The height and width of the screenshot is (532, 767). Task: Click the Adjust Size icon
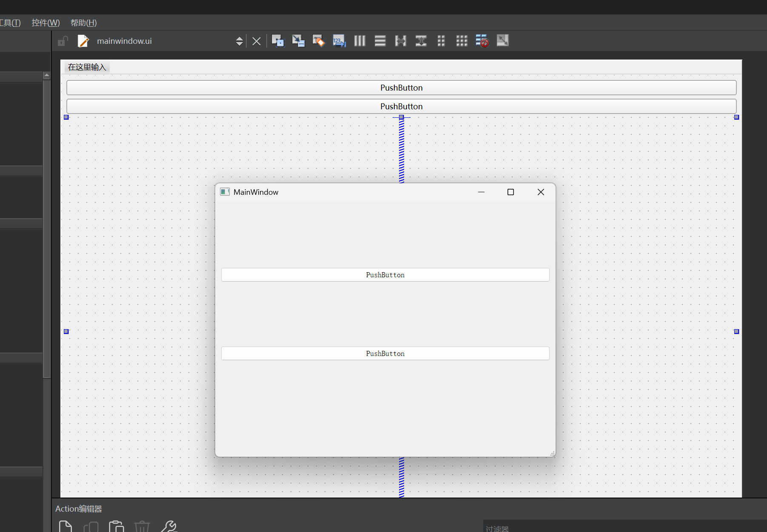pos(503,40)
